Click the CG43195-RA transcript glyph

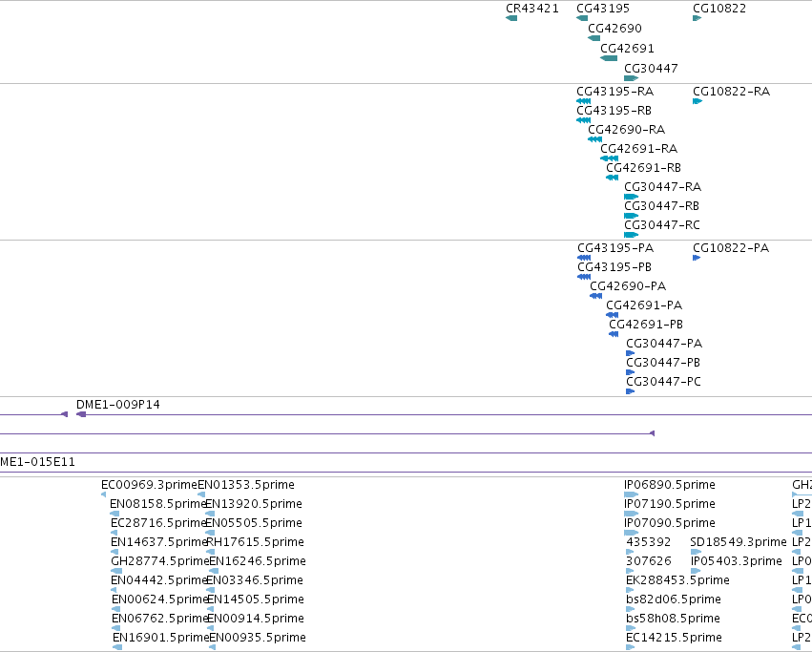coord(584,101)
